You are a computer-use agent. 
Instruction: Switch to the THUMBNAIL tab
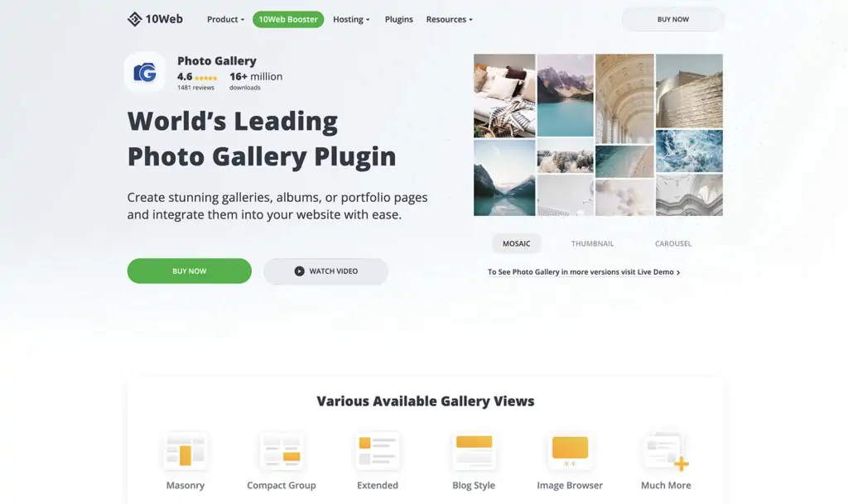point(592,243)
